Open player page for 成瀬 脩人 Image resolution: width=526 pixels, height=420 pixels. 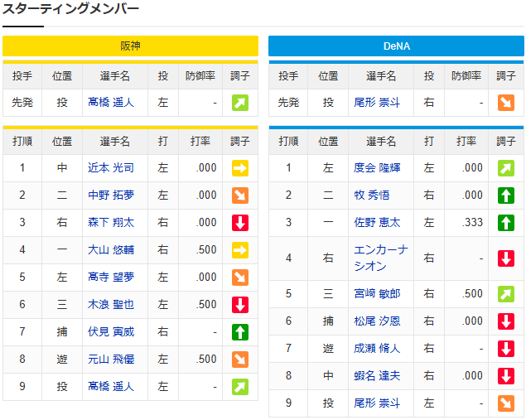(x=377, y=348)
